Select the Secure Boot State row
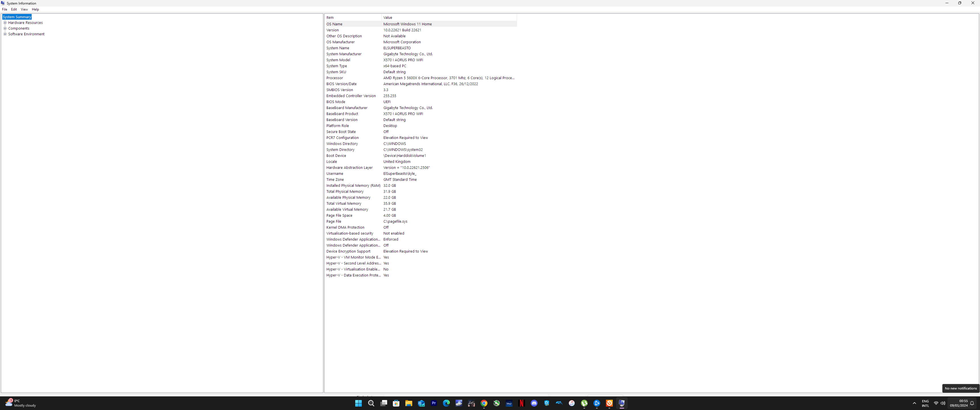 pyautogui.click(x=421, y=132)
